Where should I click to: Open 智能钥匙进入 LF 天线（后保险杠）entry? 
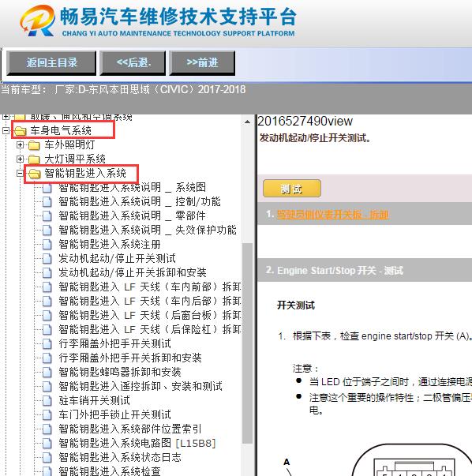point(150,329)
